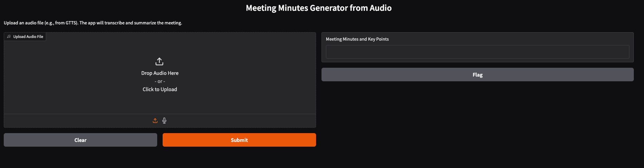
Task: Focus the Meeting Minutes and Key Points textbox
Action: (x=478, y=52)
